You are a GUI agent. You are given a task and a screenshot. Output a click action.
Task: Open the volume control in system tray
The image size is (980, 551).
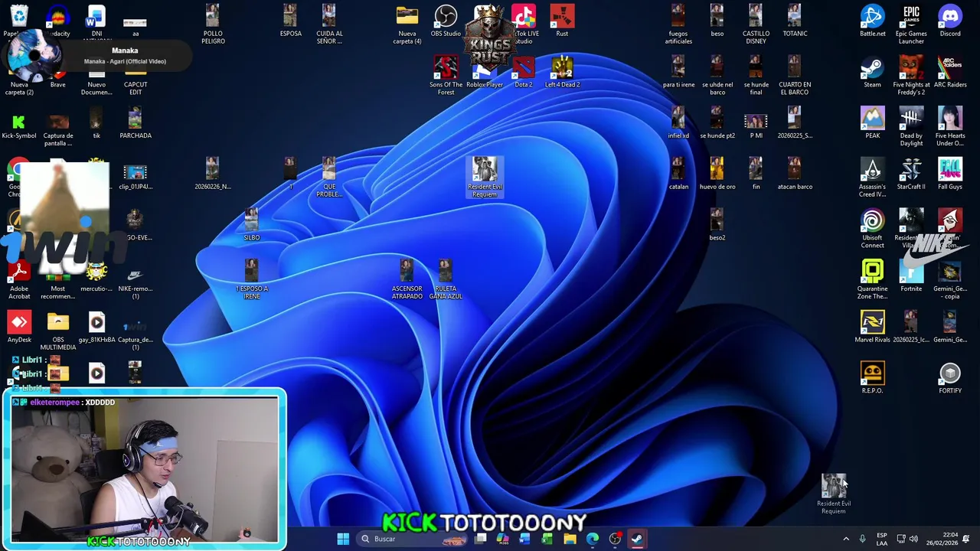[913, 539]
